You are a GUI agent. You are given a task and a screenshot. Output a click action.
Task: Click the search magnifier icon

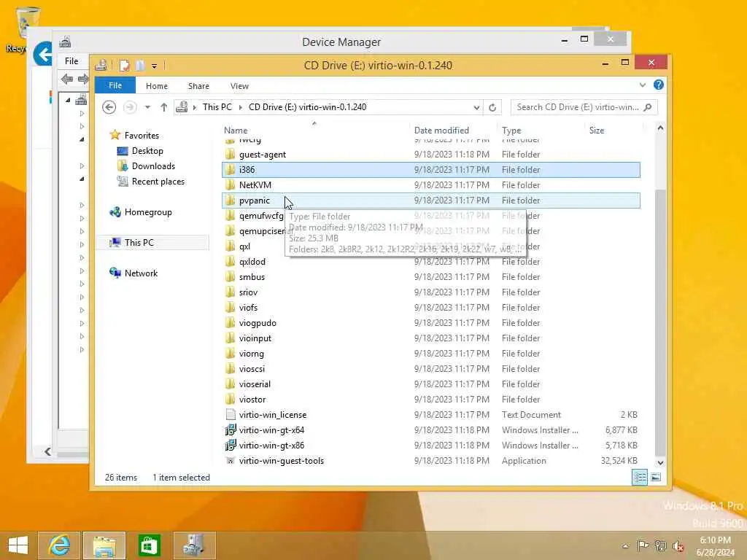[648, 107]
